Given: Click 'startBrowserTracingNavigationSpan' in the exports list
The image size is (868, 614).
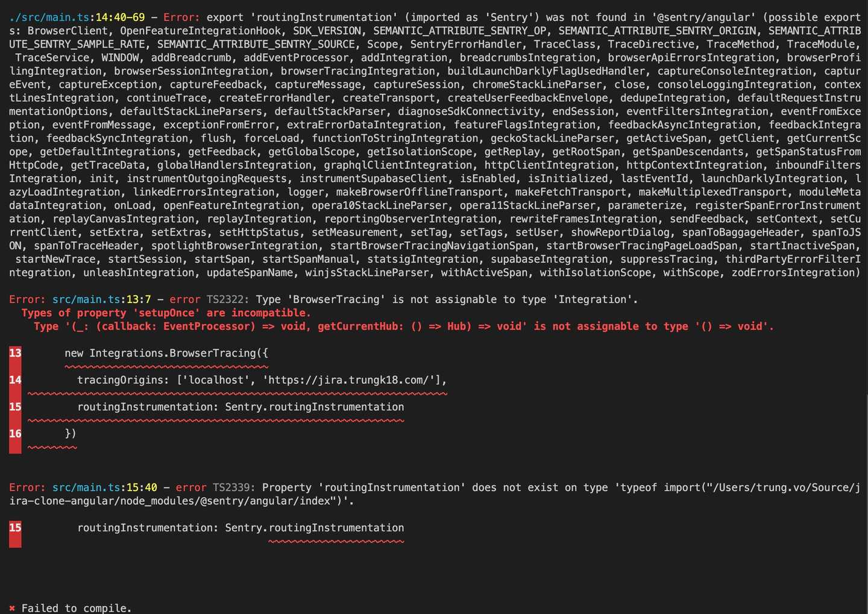Looking at the screenshot, I should (x=432, y=246).
